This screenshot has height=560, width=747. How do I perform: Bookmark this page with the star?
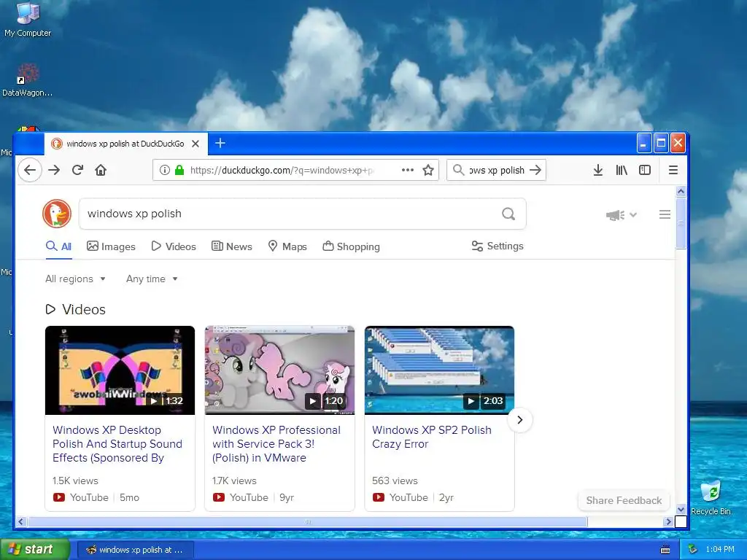[x=428, y=170]
